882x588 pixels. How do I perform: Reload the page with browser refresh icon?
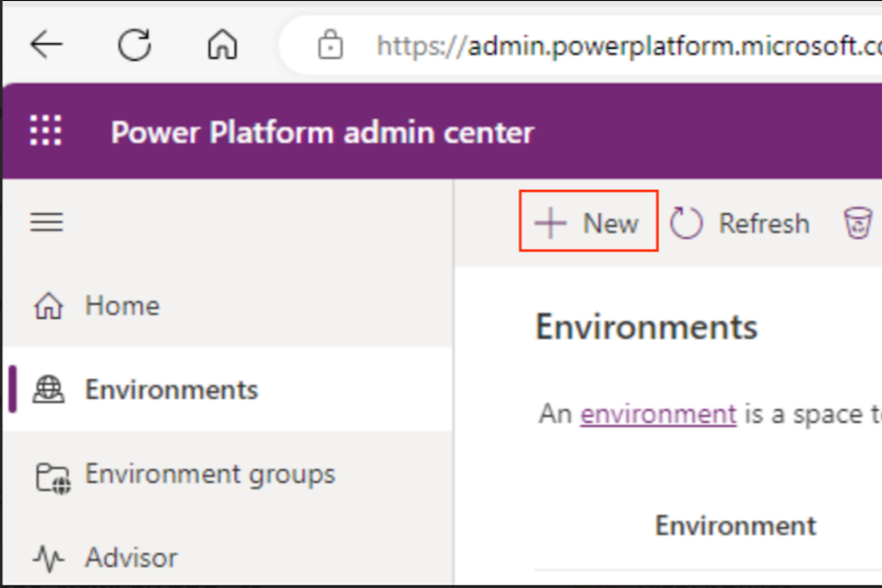[135, 44]
